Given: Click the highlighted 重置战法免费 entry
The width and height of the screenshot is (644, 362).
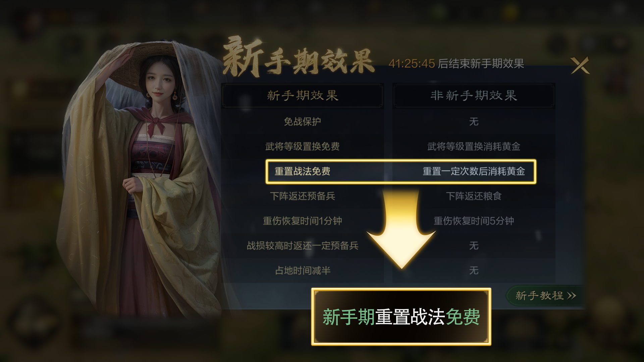Looking at the screenshot, I should click(303, 171).
